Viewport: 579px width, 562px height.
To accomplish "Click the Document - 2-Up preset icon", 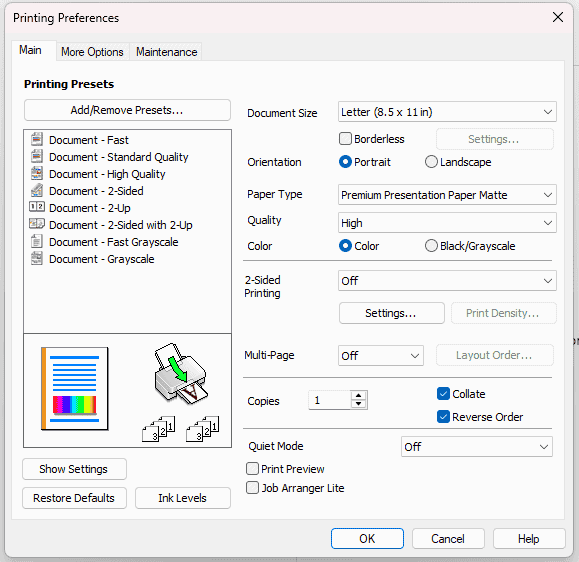I will coord(37,207).
